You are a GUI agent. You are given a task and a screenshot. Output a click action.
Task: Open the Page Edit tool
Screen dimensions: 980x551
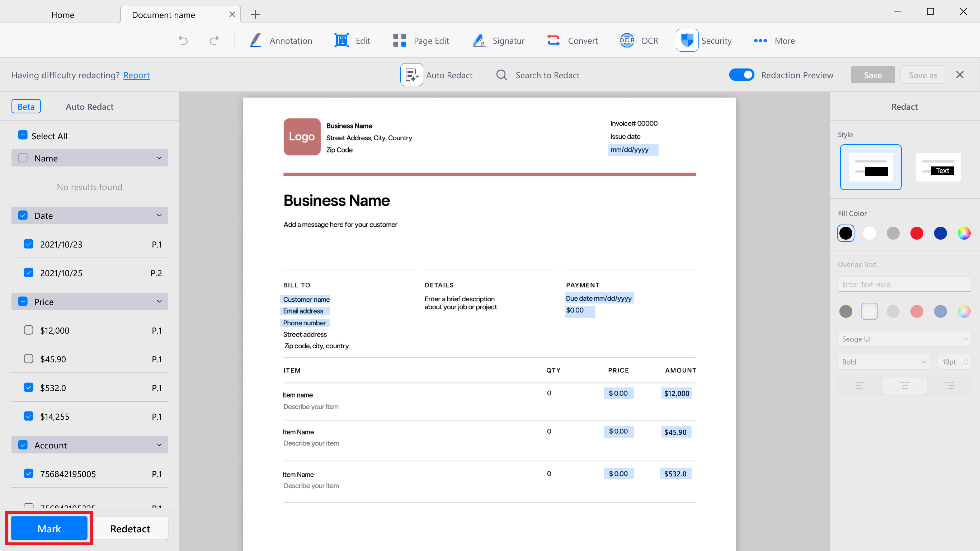tap(421, 40)
